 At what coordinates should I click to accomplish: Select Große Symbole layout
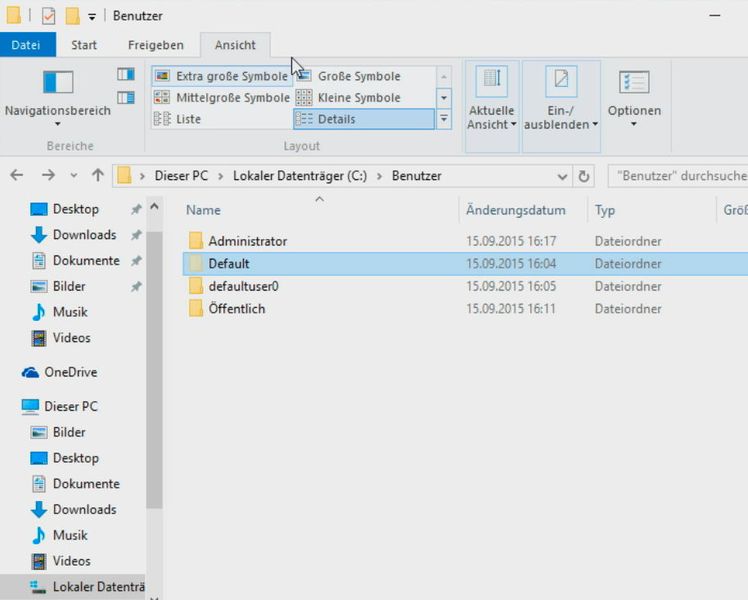pyautogui.click(x=358, y=76)
